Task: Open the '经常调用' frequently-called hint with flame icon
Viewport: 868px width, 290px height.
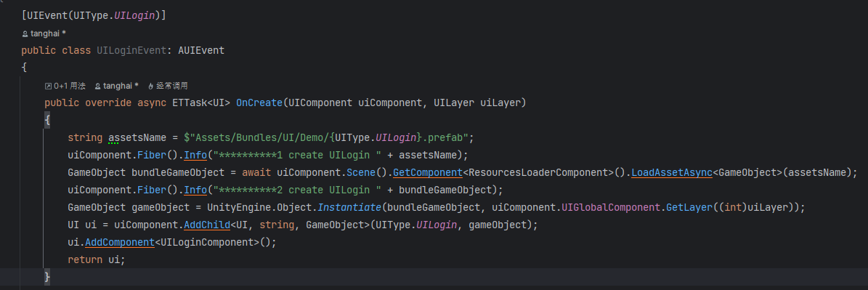Action: (x=168, y=86)
